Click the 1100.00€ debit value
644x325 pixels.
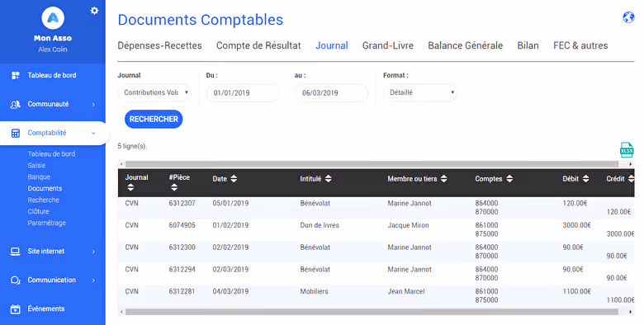point(576,291)
